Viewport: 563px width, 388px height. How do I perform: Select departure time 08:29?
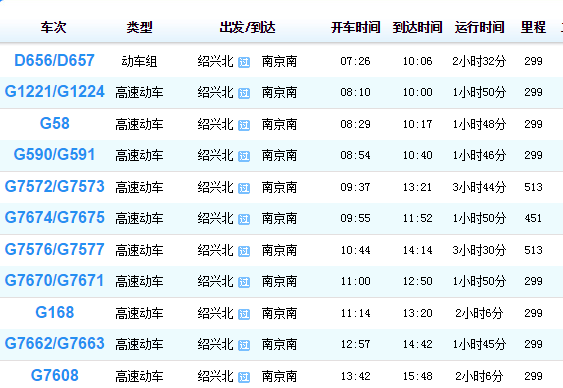[355, 125]
